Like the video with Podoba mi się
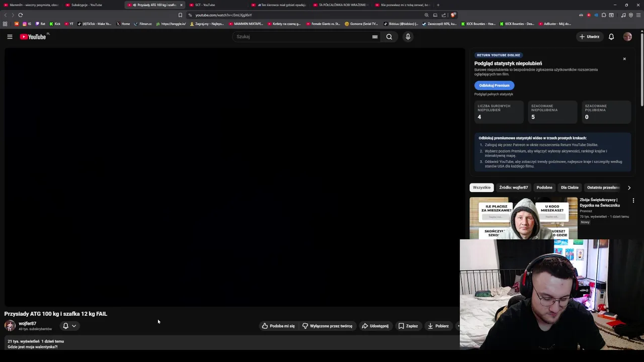This screenshot has width=644, height=362. 278,326
